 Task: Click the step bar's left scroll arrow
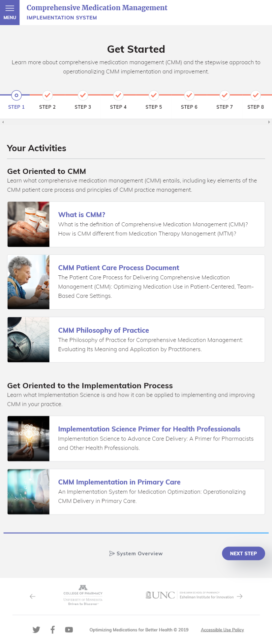3,122
